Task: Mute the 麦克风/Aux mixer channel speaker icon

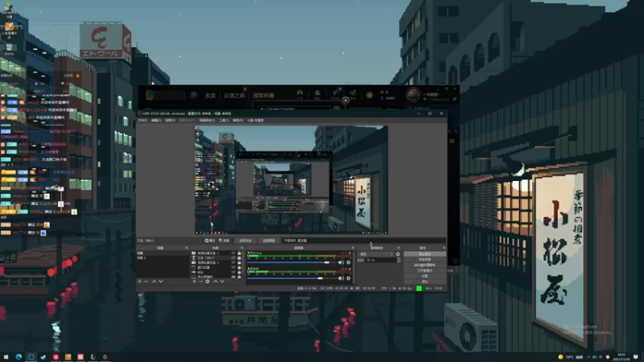Action: (341, 262)
